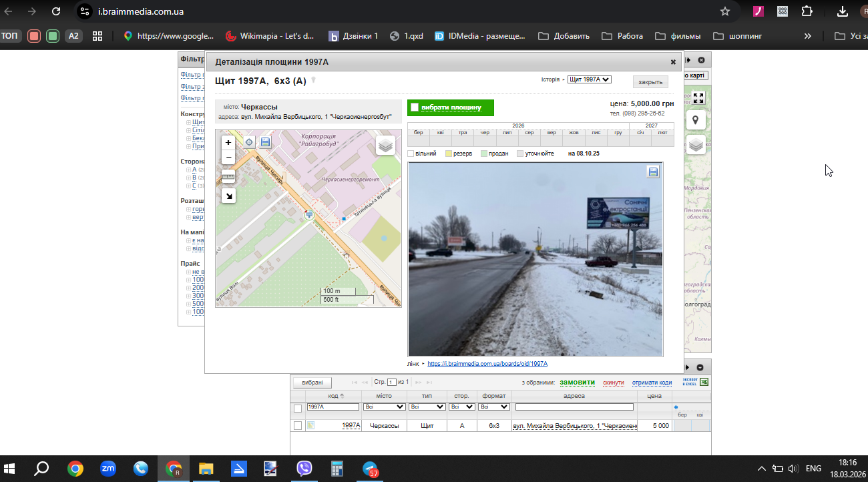Open the Viber icon in the taskbar
The image size is (868, 482).
(x=304, y=469)
